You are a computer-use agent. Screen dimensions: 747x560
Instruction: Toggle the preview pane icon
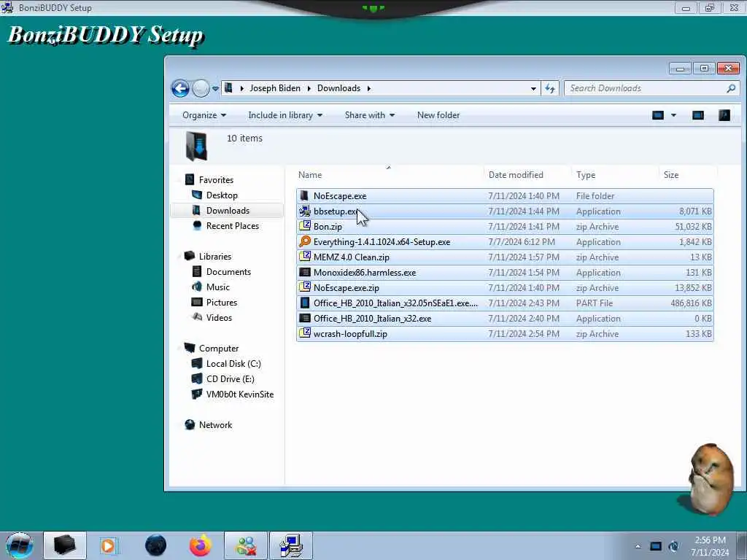[x=698, y=115]
